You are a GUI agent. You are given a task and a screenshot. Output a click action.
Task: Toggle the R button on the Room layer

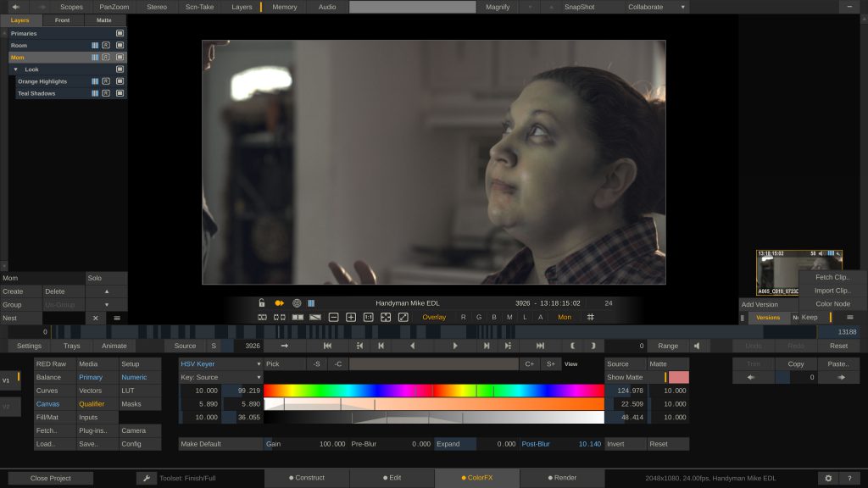(106, 45)
